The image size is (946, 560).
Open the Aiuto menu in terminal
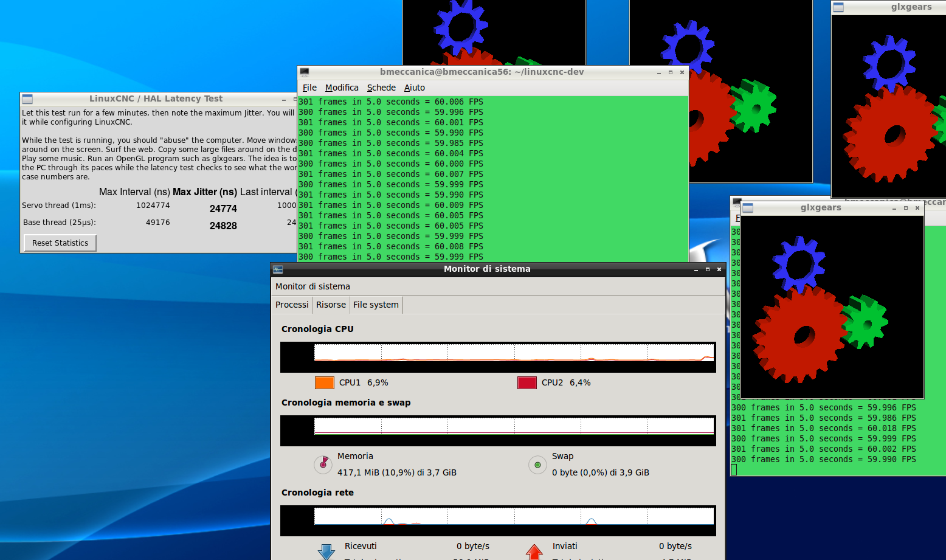415,88
